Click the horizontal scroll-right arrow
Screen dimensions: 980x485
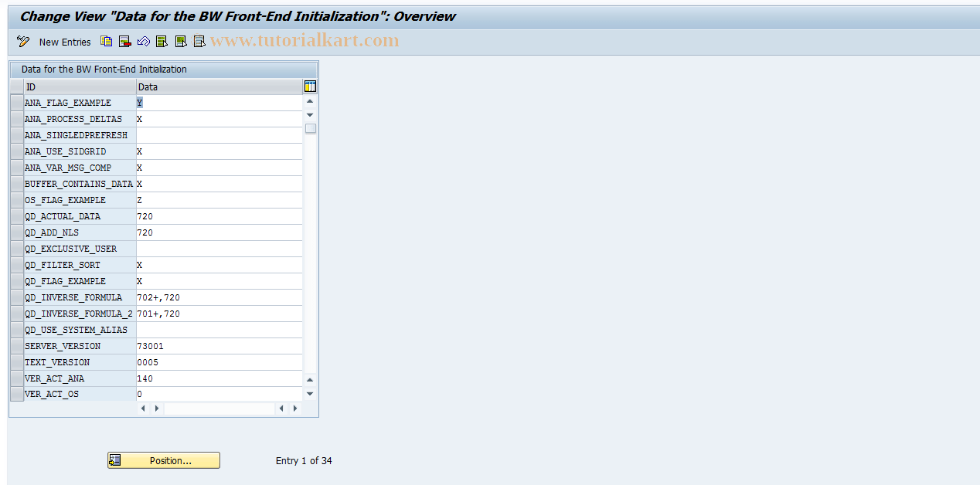(294, 408)
